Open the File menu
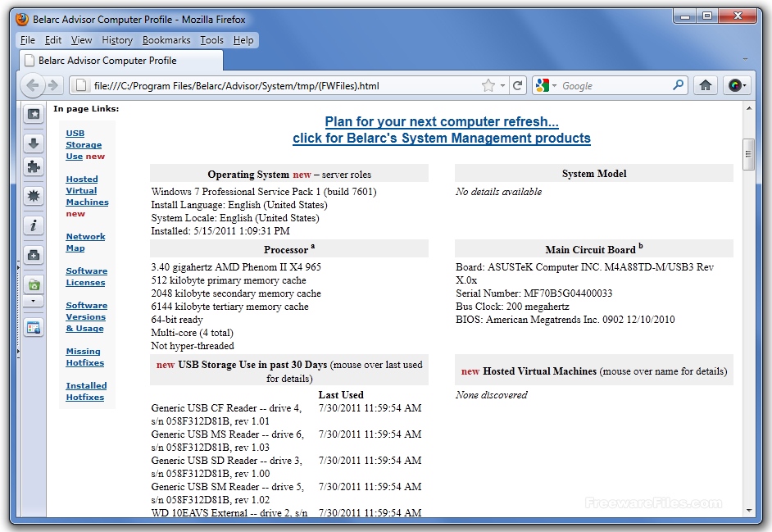The image size is (772, 532). click(x=28, y=40)
